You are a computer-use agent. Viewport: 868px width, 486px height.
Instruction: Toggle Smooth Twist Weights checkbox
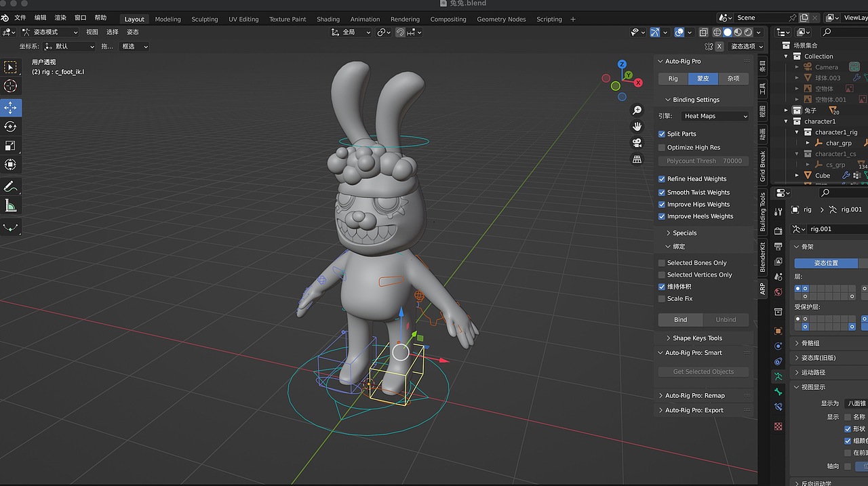point(662,193)
